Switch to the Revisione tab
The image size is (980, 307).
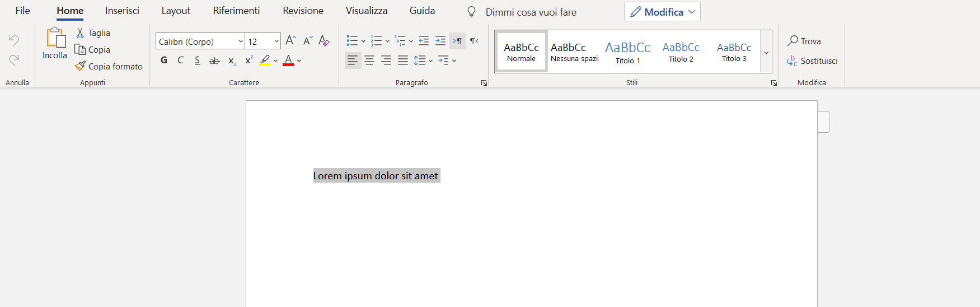coord(303,11)
